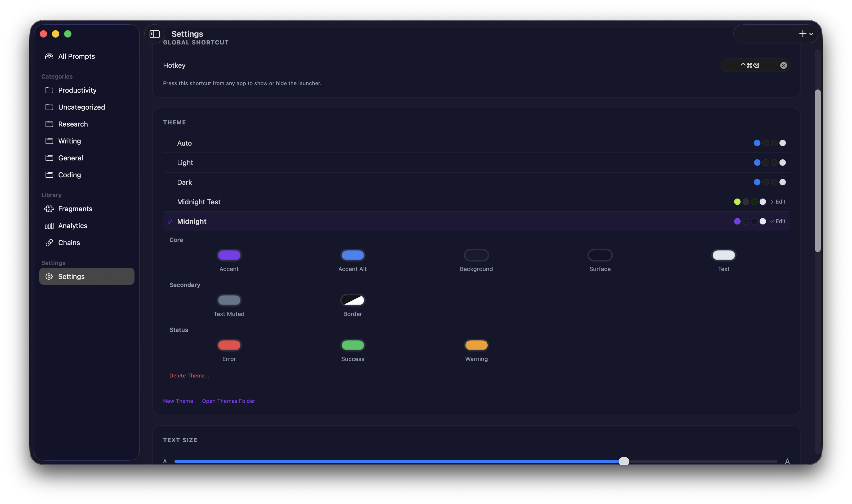The image size is (852, 504).
Task: Click the New Theme link
Action: pos(178,401)
